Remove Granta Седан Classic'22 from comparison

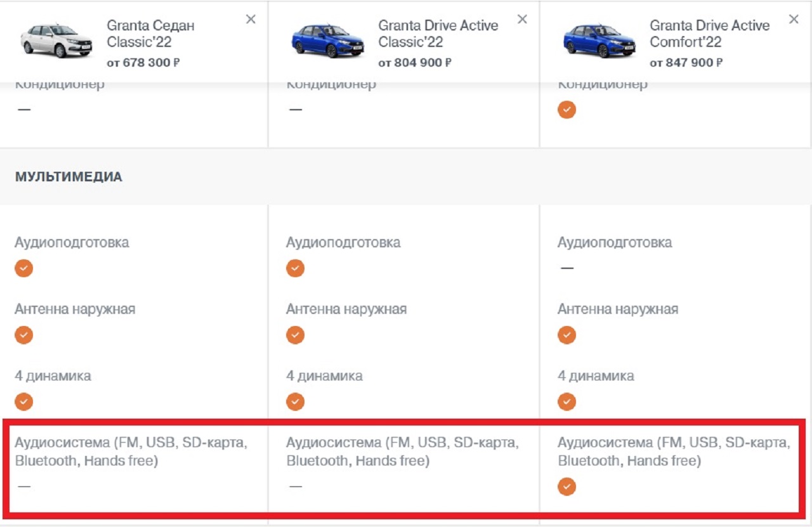(x=251, y=20)
